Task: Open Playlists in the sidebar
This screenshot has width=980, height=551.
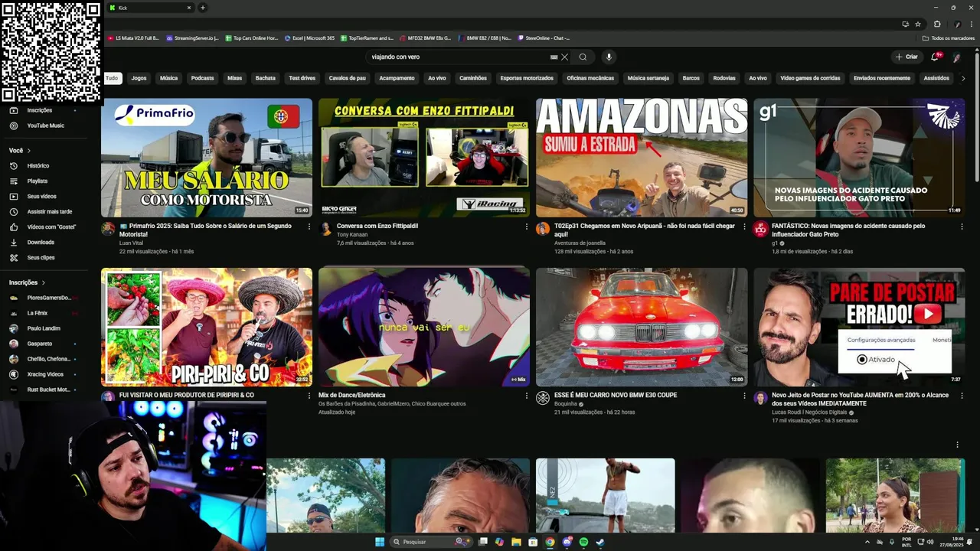Action: [37, 181]
